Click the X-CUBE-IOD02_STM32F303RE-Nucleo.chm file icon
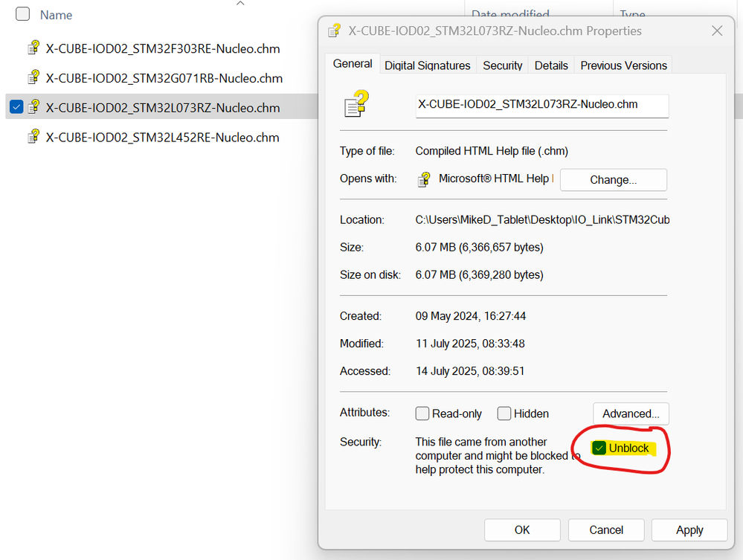This screenshot has height=560, width=743. click(33, 48)
